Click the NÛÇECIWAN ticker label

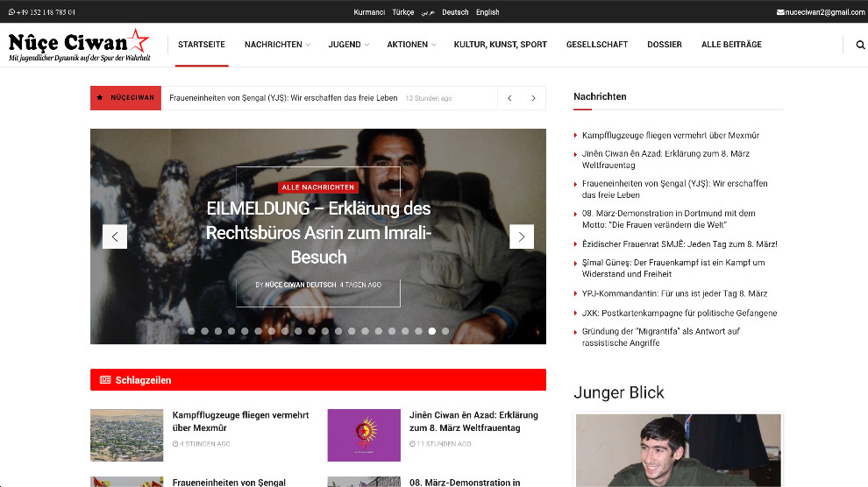click(132, 98)
